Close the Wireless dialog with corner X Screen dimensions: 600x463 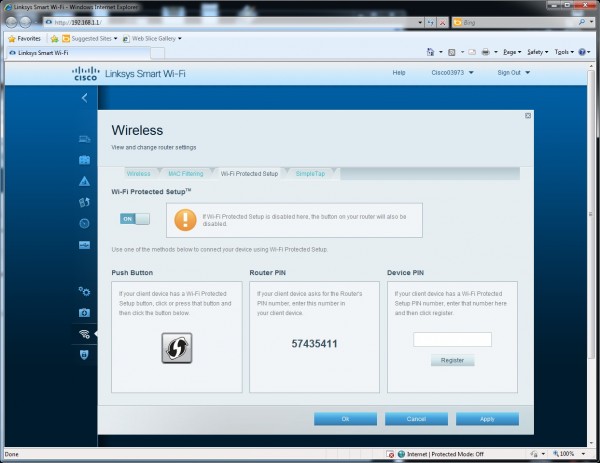tap(528, 116)
